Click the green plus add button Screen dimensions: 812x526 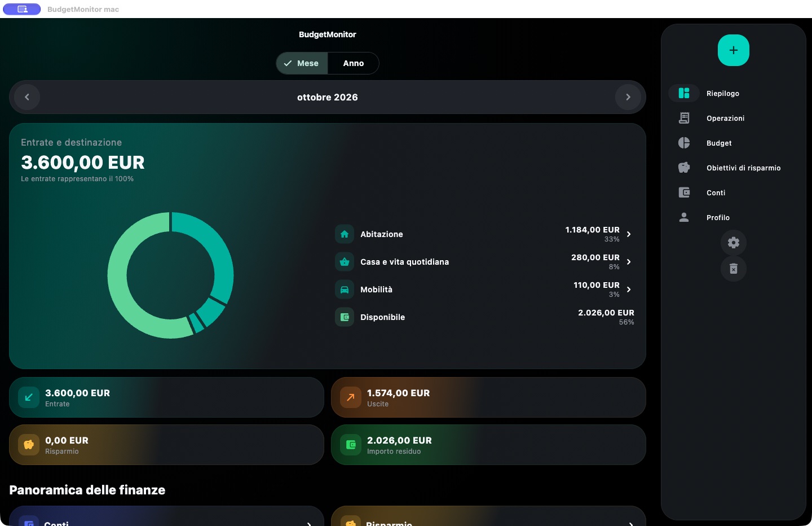click(733, 50)
